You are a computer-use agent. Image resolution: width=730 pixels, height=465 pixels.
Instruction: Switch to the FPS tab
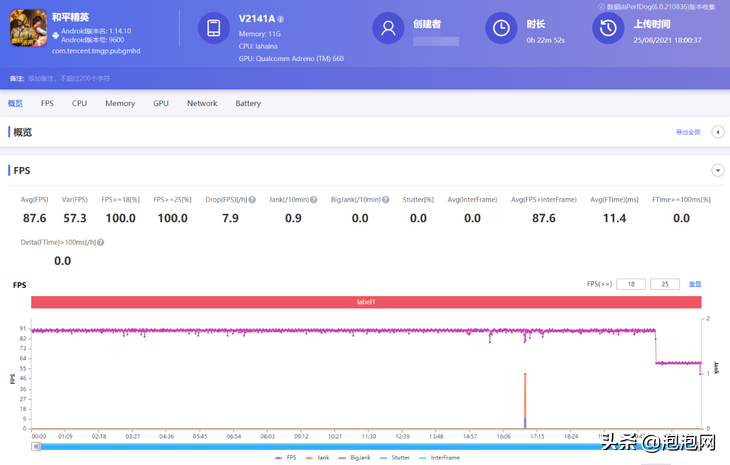coord(47,103)
